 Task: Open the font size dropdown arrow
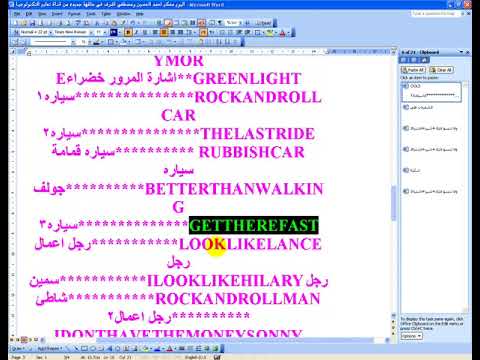104,32
